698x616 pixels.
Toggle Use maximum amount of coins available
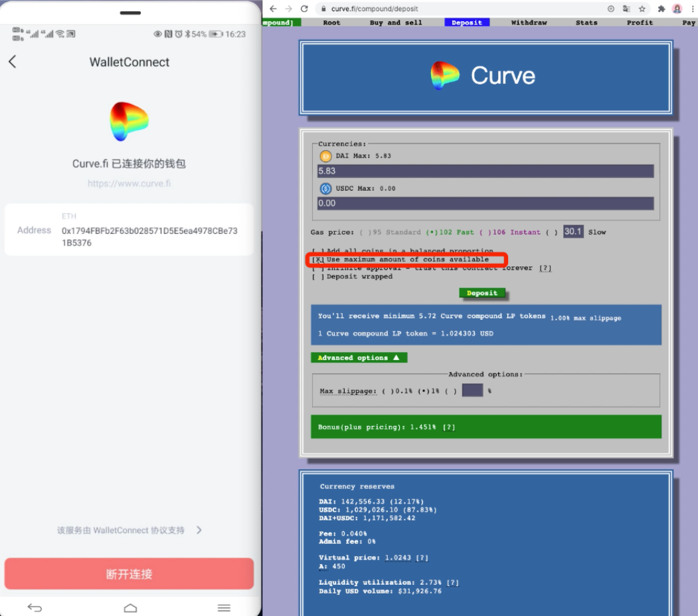coord(319,259)
